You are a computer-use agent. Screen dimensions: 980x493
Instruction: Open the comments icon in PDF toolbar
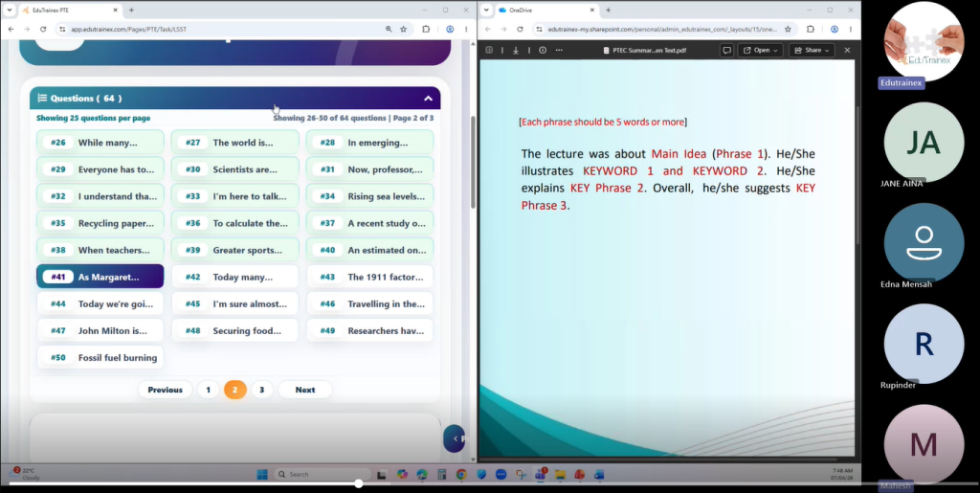tap(727, 50)
